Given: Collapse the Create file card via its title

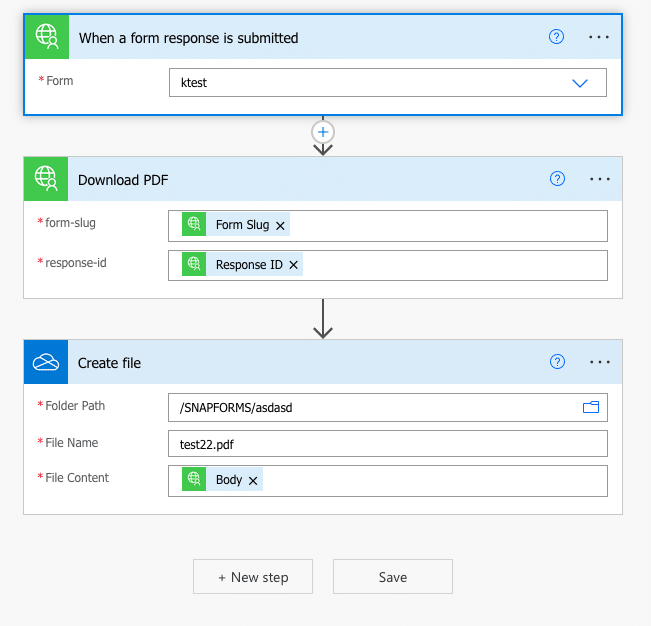Looking at the screenshot, I should click(x=110, y=363).
